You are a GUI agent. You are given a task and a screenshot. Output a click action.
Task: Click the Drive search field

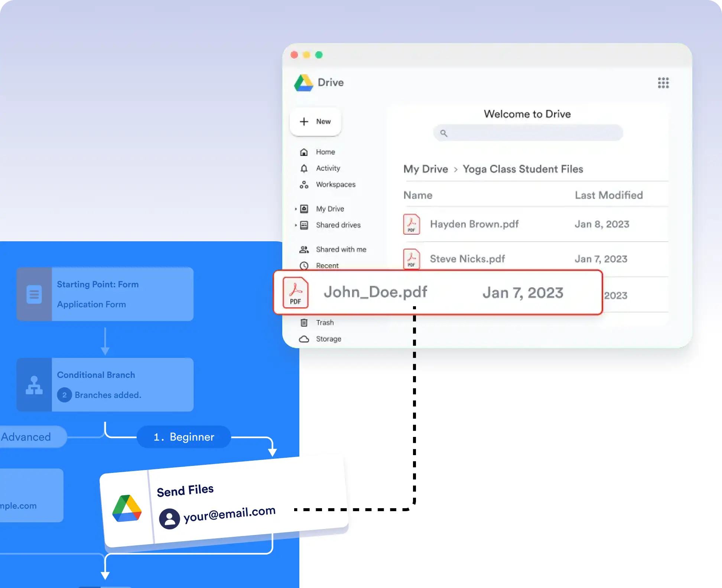pyautogui.click(x=528, y=133)
